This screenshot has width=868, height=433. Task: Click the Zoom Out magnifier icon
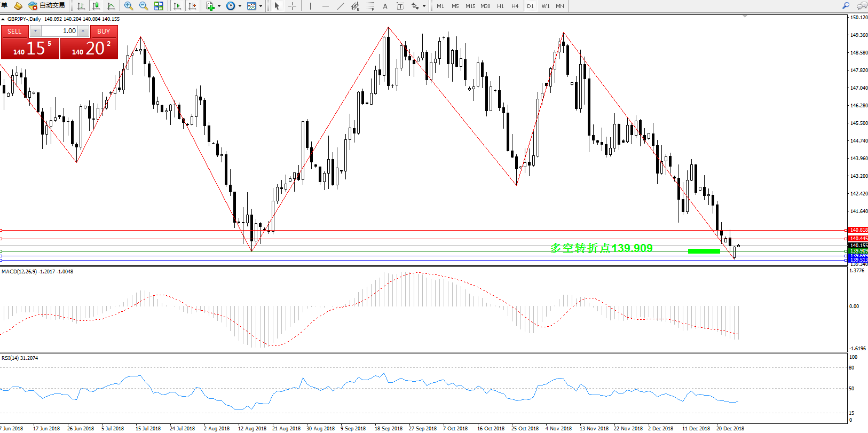[x=144, y=6]
